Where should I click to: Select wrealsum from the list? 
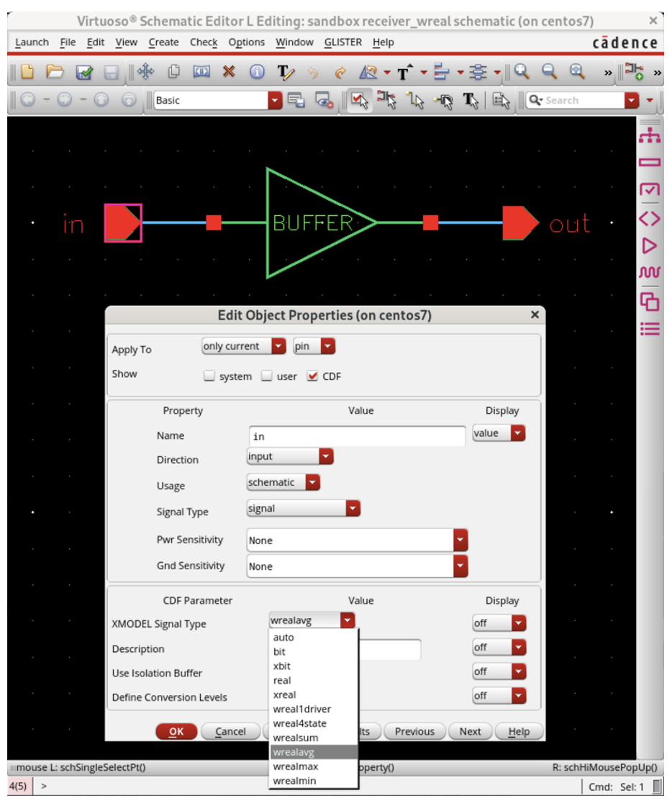(296, 738)
